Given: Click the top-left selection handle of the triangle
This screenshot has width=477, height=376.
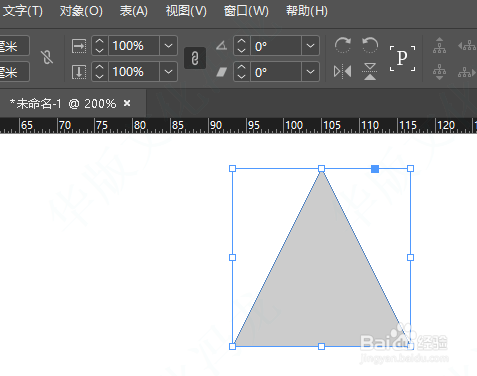Looking at the screenshot, I should tap(233, 169).
